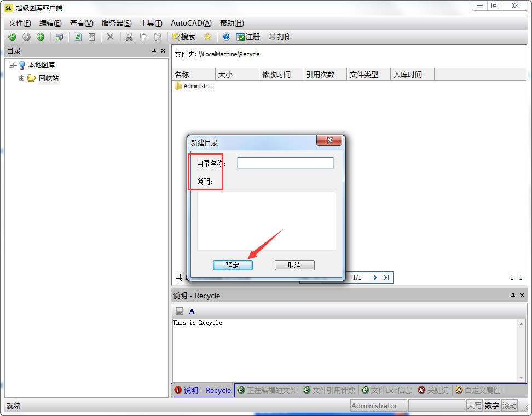The height and width of the screenshot is (416, 532).
Task: Click the green Up arrow icon
Action: tap(40, 37)
